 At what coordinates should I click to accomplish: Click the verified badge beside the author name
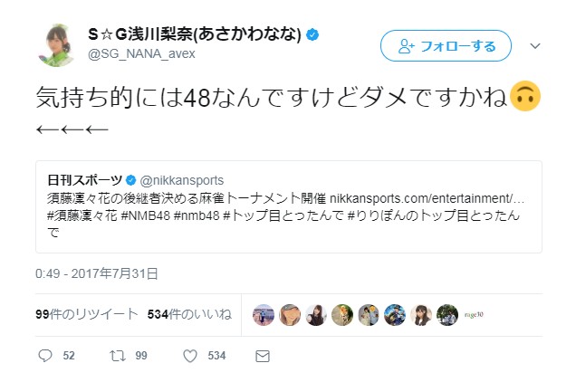coord(312,35)
